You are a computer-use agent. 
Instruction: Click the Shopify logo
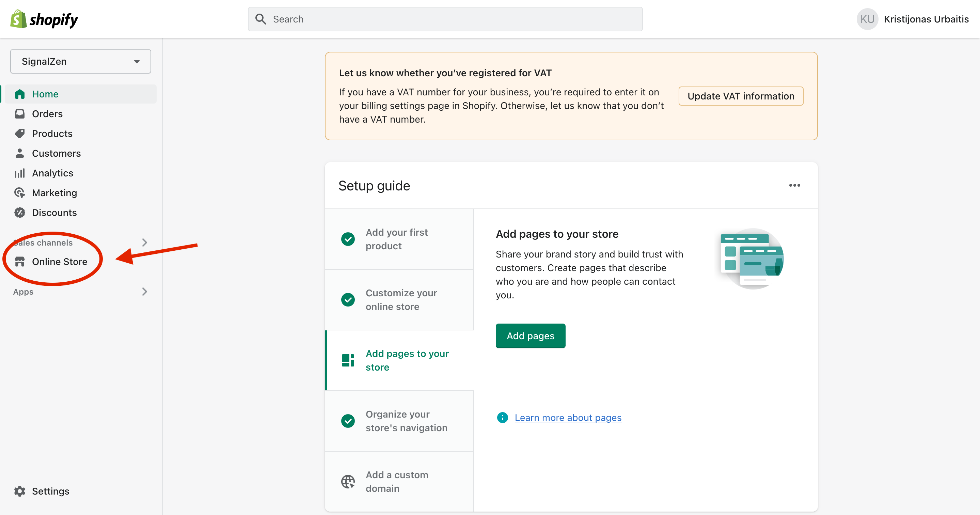tap(44, 19)
